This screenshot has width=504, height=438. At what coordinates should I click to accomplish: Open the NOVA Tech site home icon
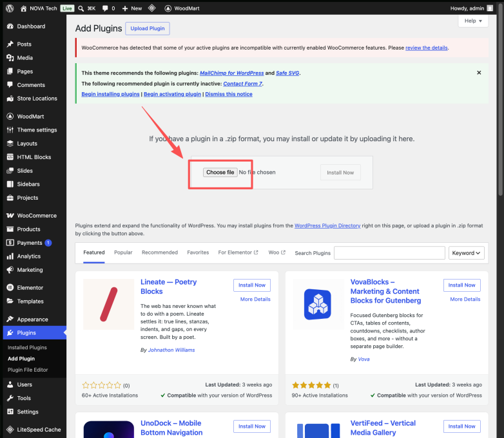pyautogui.click(x=23, y=8)
